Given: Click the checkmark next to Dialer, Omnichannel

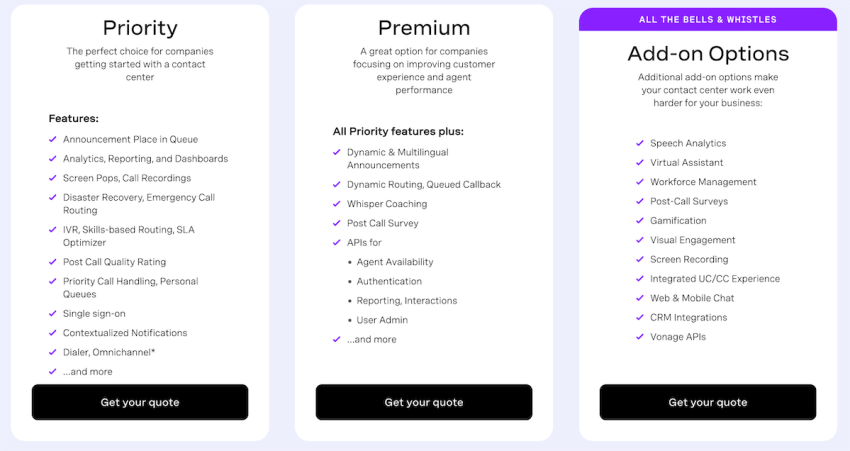Looking at the screenshot, I should pos(53,352).
